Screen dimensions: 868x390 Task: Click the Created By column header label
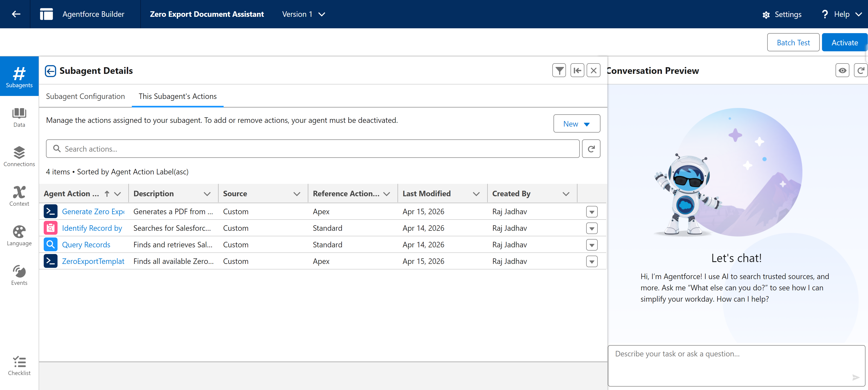(x=511, y=194)
